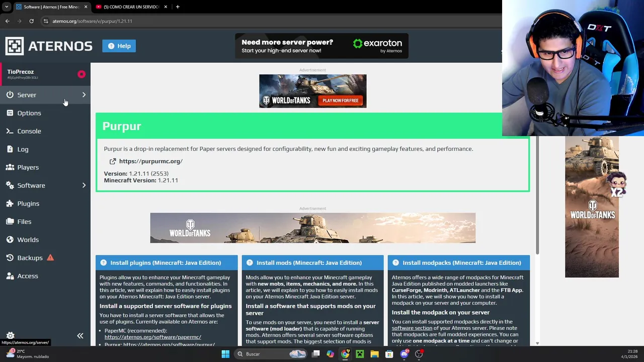Open File Explorer from the taskbar

[374, 354]
